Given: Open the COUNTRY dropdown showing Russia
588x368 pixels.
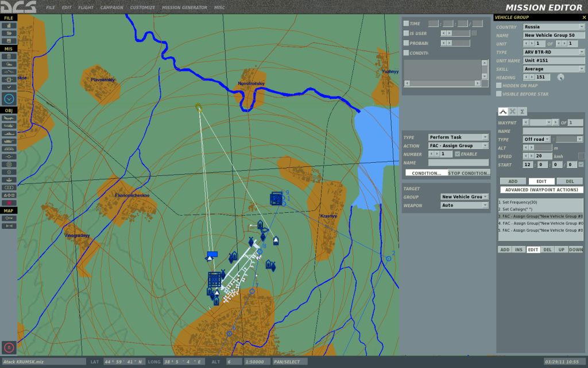Looking at the screenshot, I should pyautogui.click(x=554, y=26).
